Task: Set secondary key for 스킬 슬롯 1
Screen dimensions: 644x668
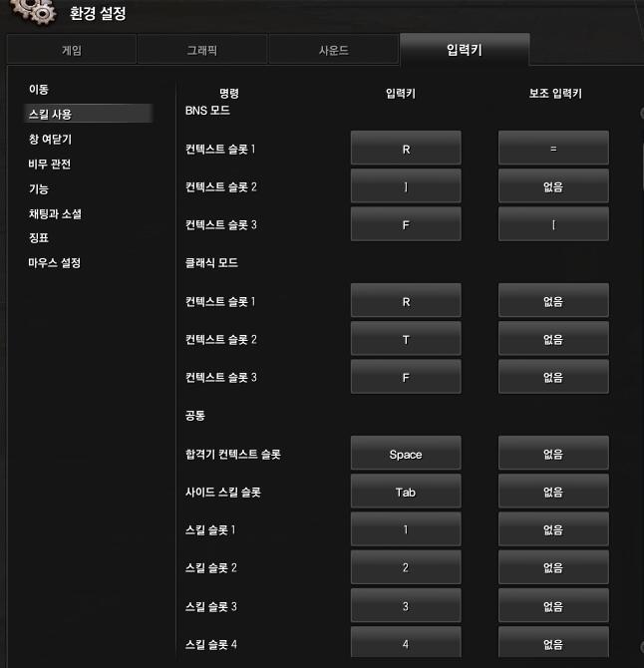Action: pyautogui.click(x=553, y=529)
